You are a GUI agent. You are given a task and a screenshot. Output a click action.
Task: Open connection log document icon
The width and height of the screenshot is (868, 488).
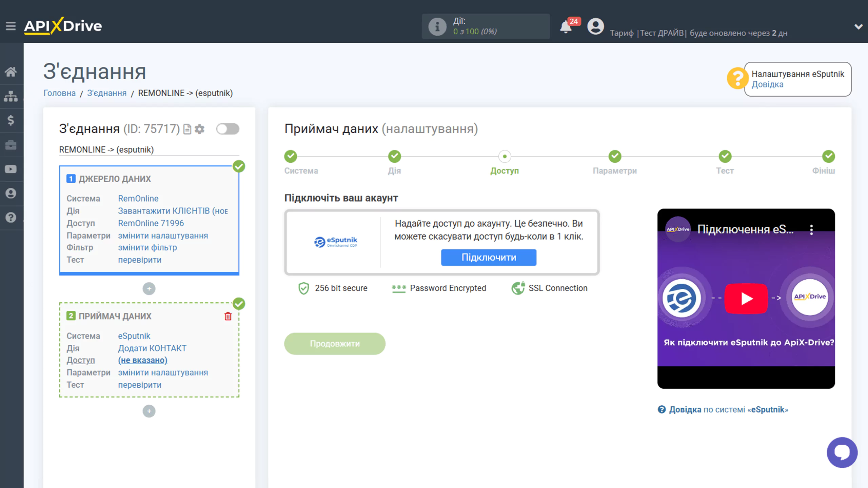(187, 129)
